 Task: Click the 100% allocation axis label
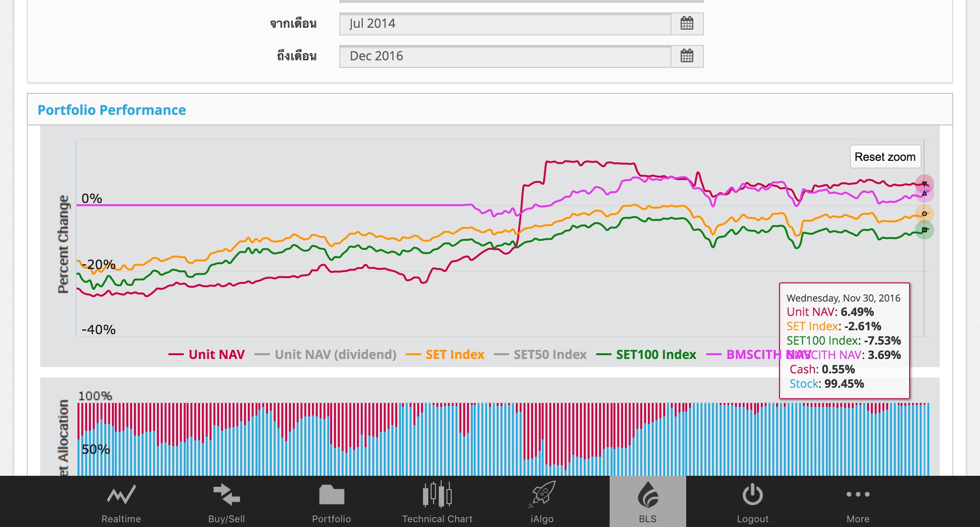point(95,396)
